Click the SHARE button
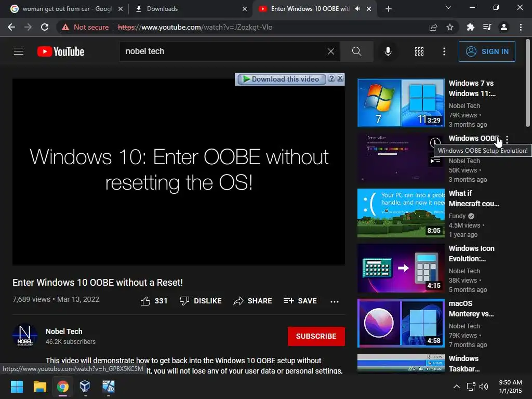 pyautogui.click(x=253, y=301)
